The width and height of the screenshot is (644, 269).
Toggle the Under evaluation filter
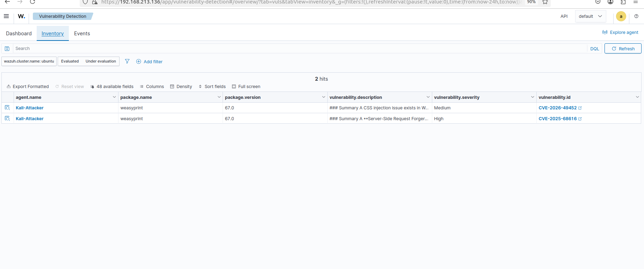pos(101,61)
